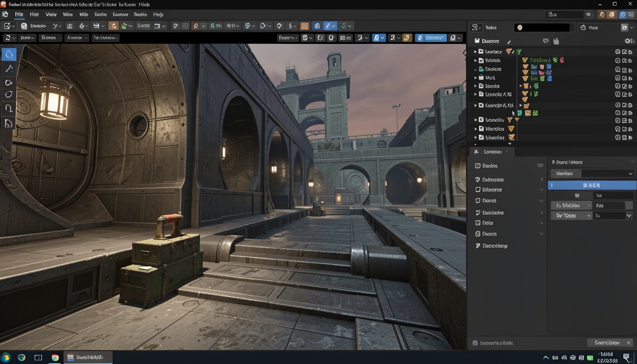Screen dimensions: 637x364
Task: Open the File menu
Action: pos(19,15)
